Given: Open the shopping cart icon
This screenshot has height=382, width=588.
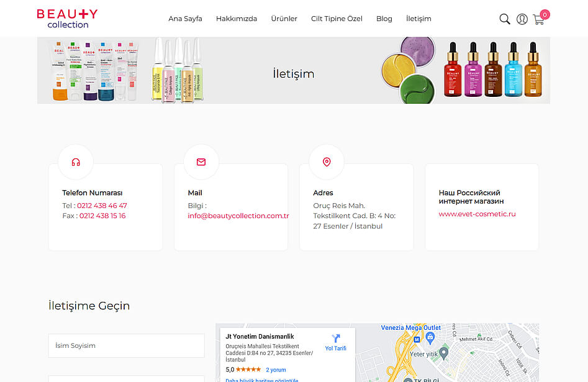Looking at the screenshot, I should (x=538, y=19).
